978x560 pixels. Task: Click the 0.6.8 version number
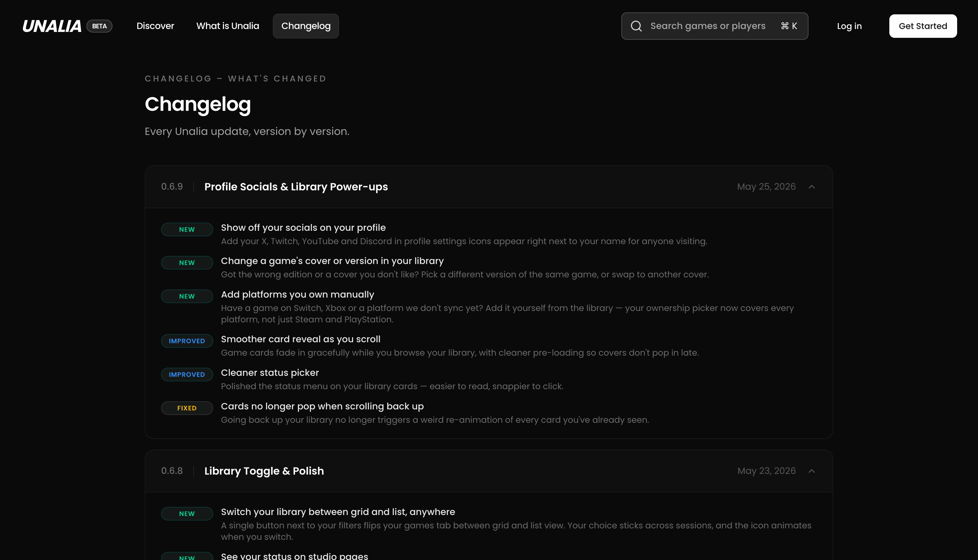point(172,471)
